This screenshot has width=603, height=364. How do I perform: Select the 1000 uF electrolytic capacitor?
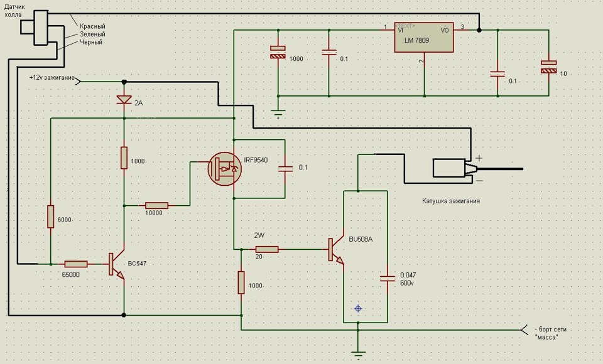pyautogui.click(x=278, y=52)
